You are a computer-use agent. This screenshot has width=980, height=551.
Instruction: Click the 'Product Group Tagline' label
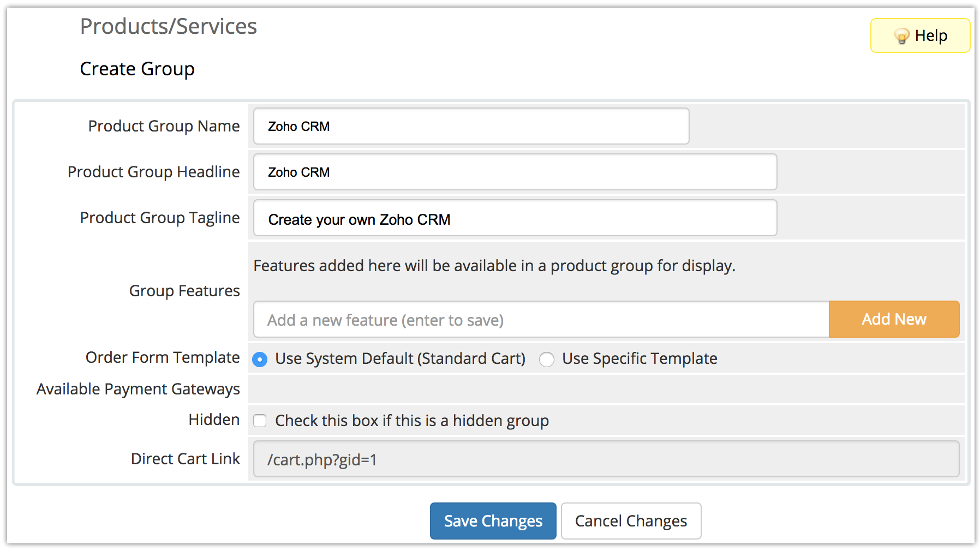coord(160,218)
